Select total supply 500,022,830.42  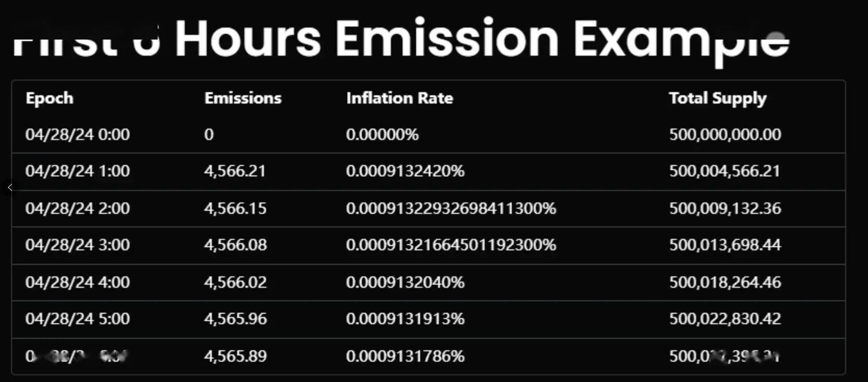pyautogui.click(x=725, y=319)
